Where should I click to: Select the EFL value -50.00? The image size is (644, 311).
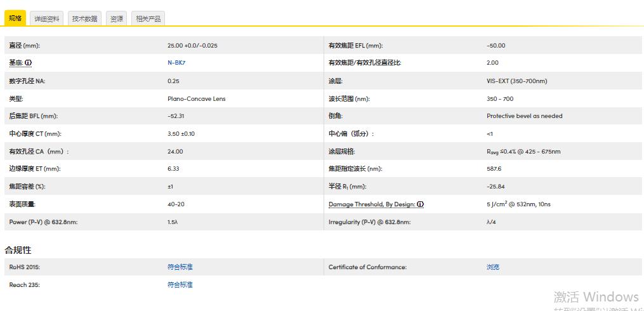tap(496, 46)
